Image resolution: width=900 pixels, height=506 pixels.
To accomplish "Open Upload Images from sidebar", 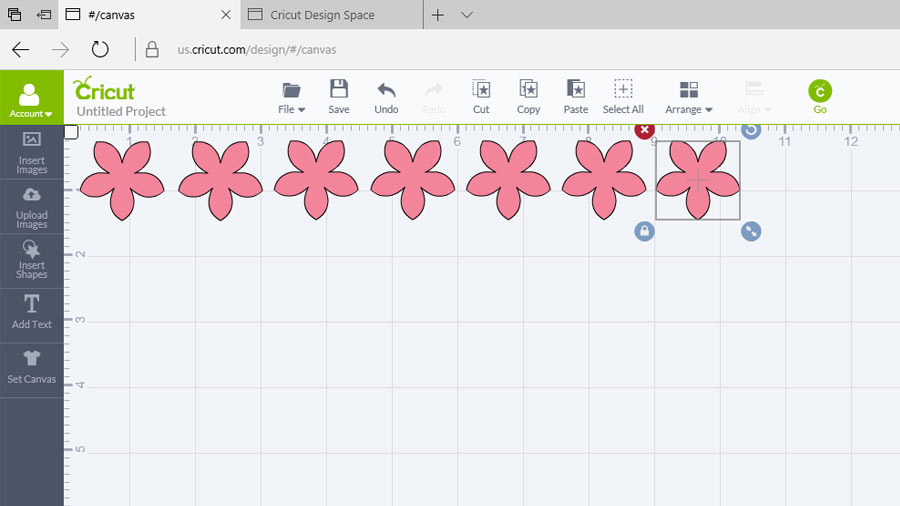I will pyautogui.click(x=32, y=207).
